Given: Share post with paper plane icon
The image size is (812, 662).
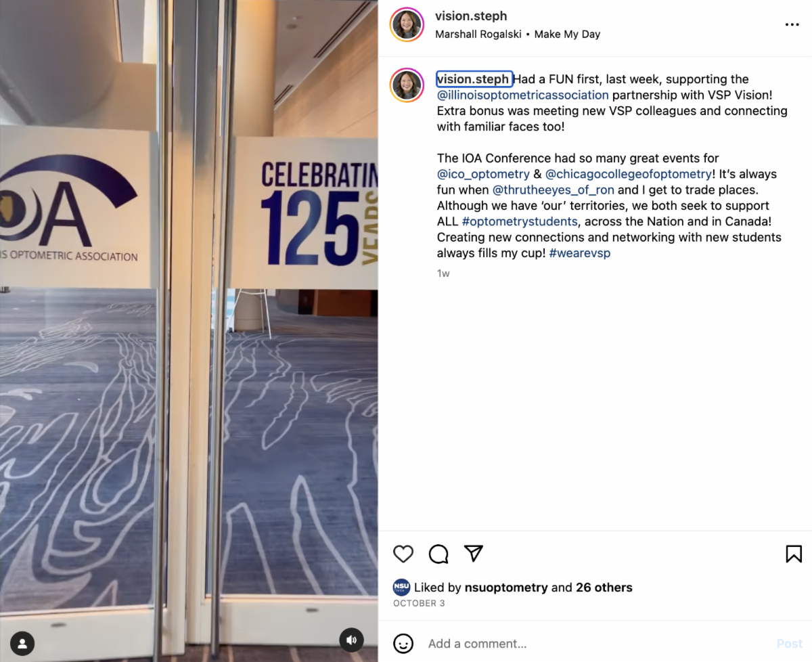Looking at the screenshot, I should click(474, 553).
